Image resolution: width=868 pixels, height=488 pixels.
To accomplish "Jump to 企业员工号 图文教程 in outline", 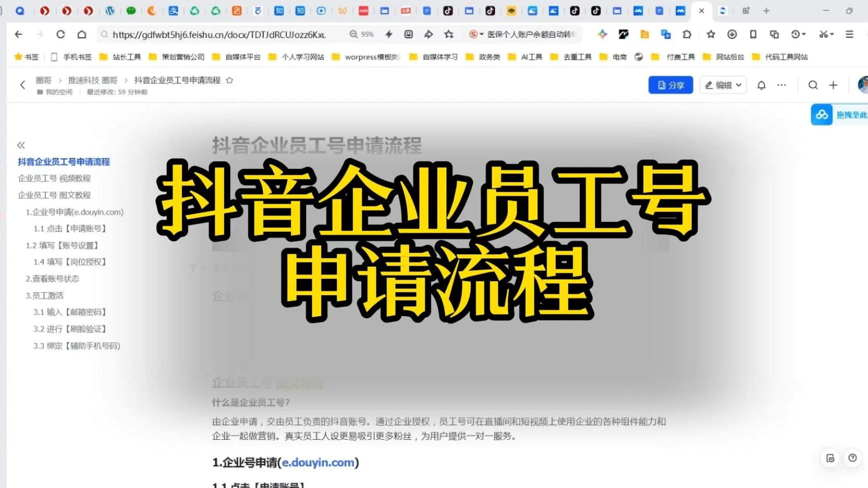I will (x=54, y=195).
